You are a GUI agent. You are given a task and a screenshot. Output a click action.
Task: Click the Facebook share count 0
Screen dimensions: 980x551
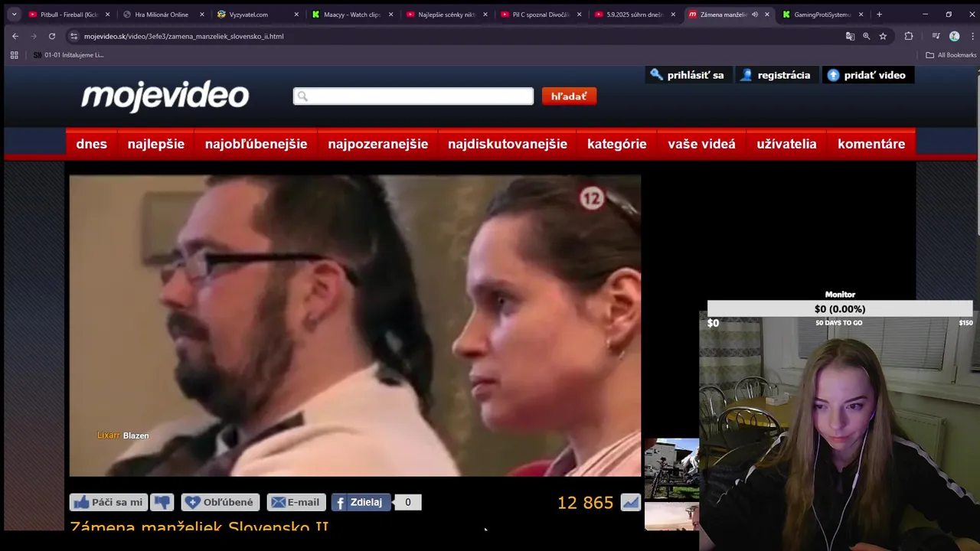tap(407, 502)
